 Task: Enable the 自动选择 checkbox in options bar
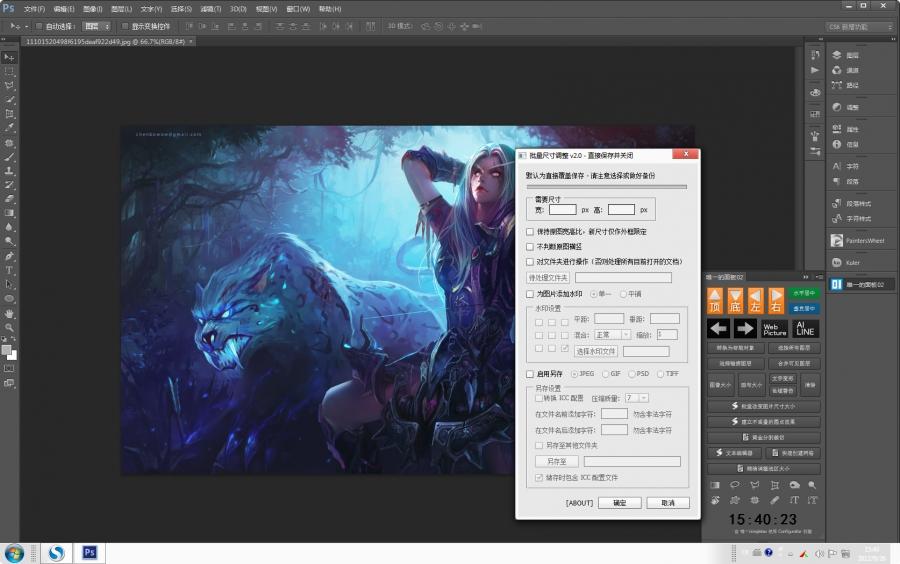coord(39,26)
